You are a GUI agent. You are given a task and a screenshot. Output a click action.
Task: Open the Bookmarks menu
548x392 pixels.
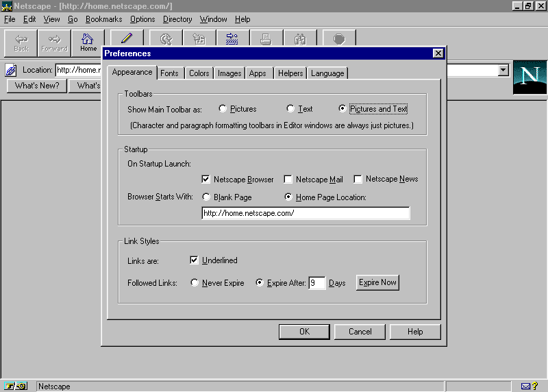point(104,19)
